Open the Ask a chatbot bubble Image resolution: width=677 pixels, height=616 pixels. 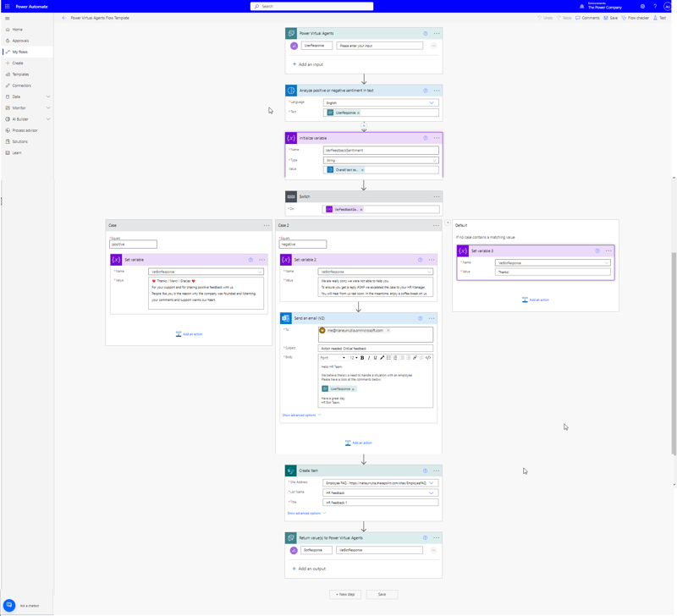click(9, 605)
